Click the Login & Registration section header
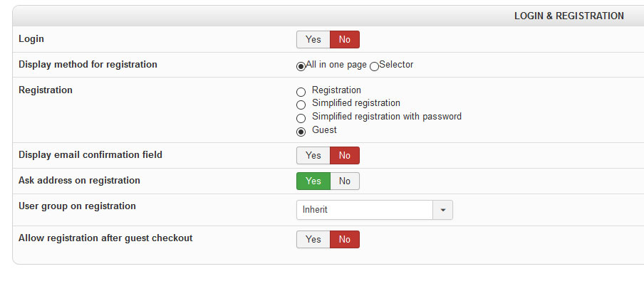Viewport: 644px width, 286px height. pyautogui.click(x=568, y=16)
